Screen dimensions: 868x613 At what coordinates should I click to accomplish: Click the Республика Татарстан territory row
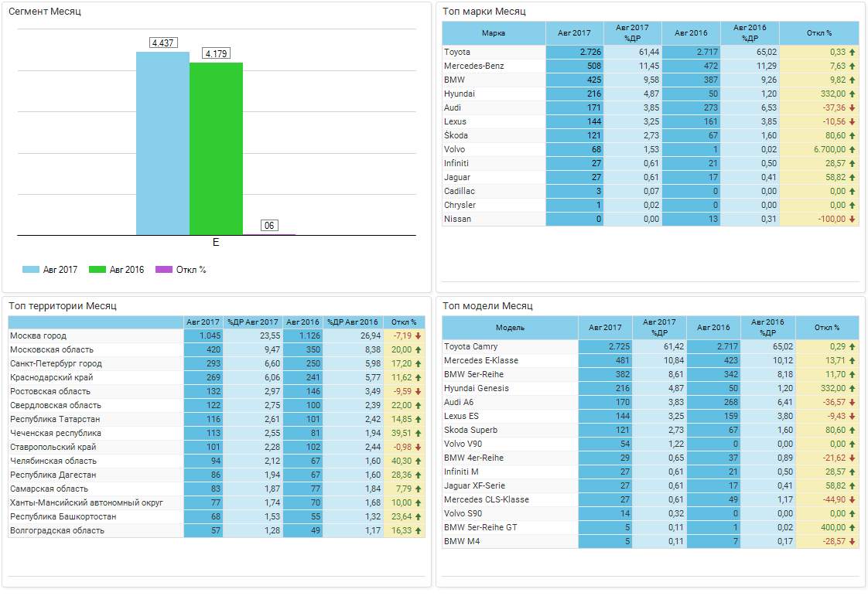click(217, 420)
